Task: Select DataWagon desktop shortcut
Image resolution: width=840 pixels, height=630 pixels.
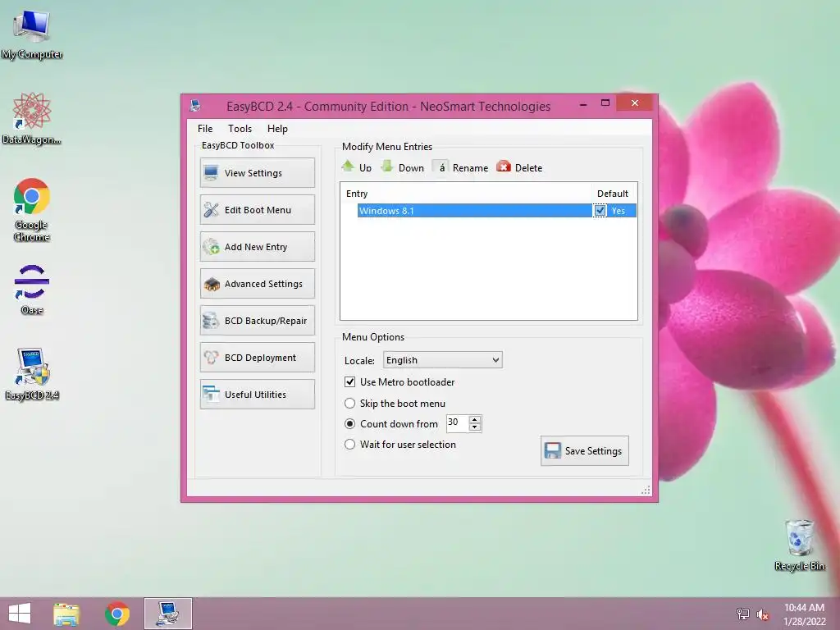Action: (x=32, y=118)
